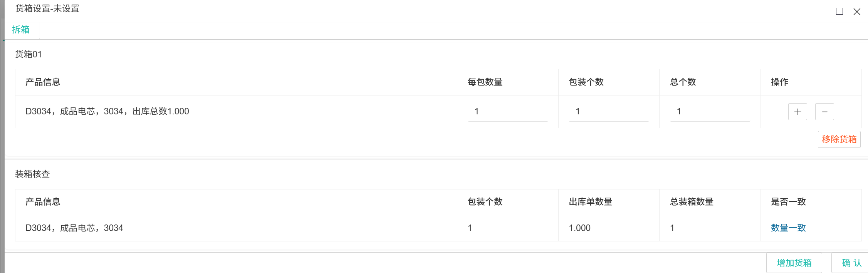Click the minus icon in 操作 column
The image size is (868, 273).
tap(824, 112)
